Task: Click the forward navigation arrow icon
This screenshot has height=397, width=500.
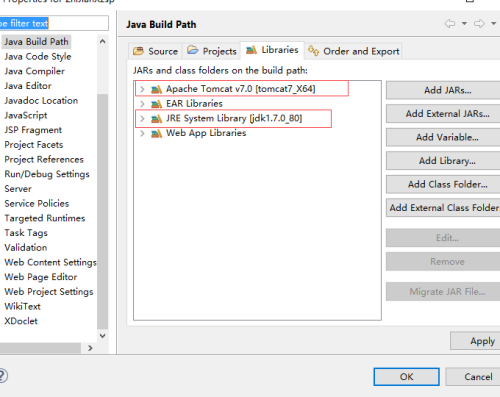Action: [479, 24]
